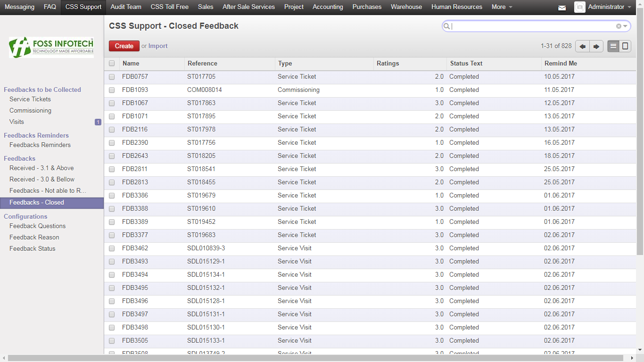This screenshot has height=362, width=644.
Task: Open the CSS Toll Free menu
Action: pos(170,7)
